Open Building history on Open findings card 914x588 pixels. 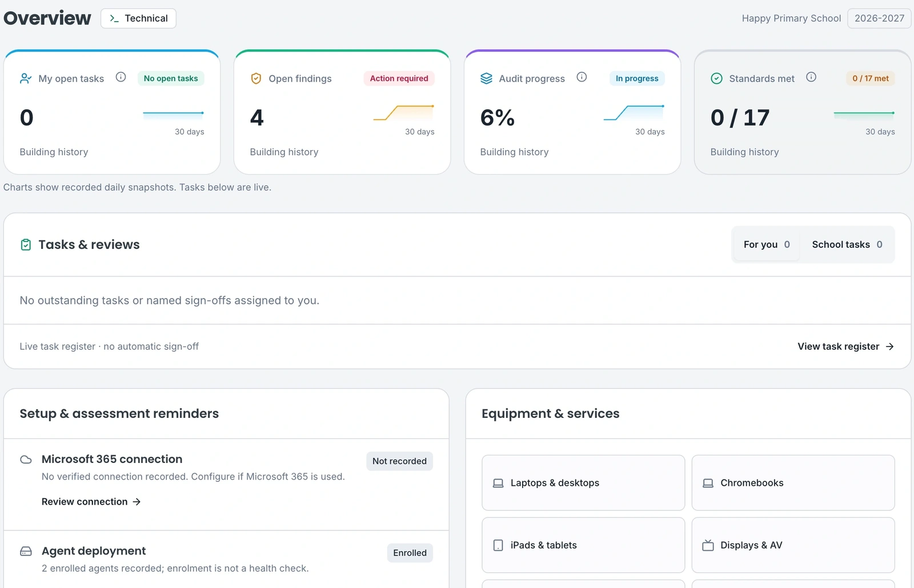284,152
